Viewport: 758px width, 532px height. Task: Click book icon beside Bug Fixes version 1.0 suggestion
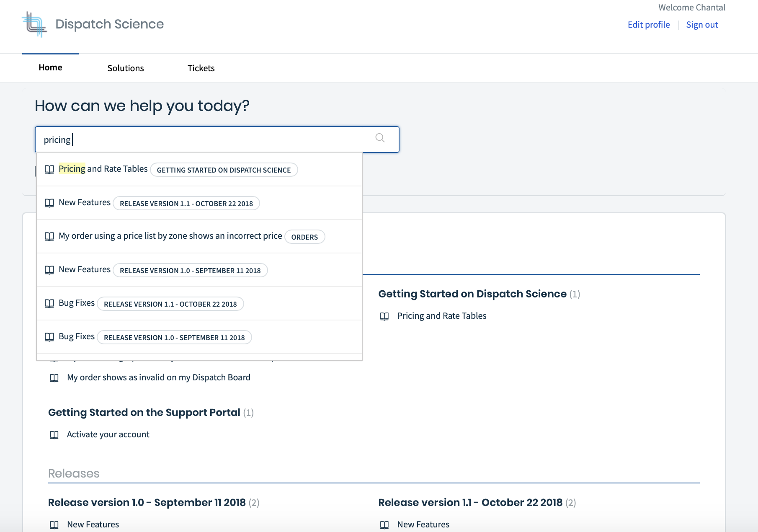[49, 337]
